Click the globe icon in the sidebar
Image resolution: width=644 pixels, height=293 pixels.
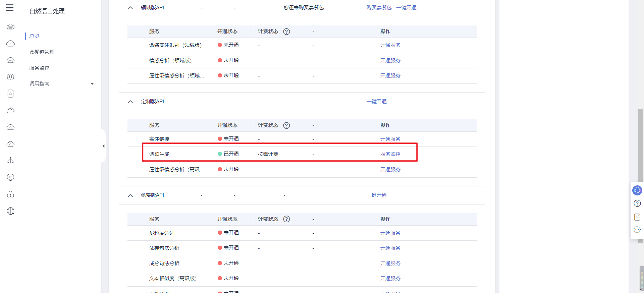10,211
